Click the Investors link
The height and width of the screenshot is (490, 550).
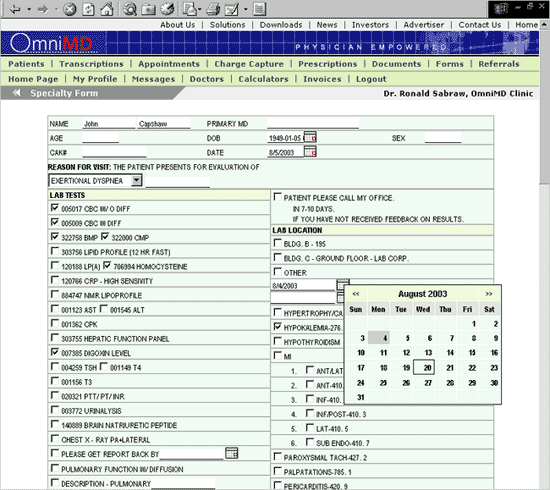pyautogui.click(x=370, y=25)
